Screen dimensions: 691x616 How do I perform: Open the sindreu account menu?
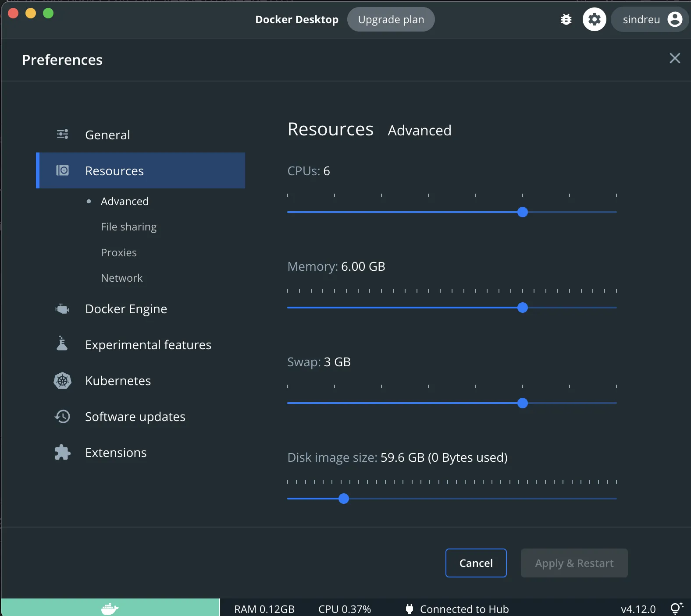click(x=650, y=19)
